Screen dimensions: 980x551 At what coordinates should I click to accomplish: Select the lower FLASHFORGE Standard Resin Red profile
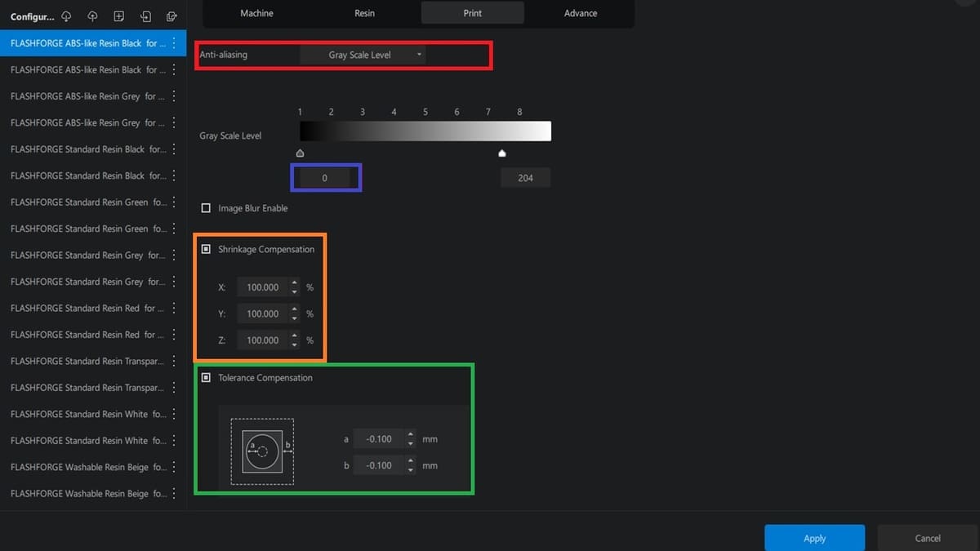(93, 335)
